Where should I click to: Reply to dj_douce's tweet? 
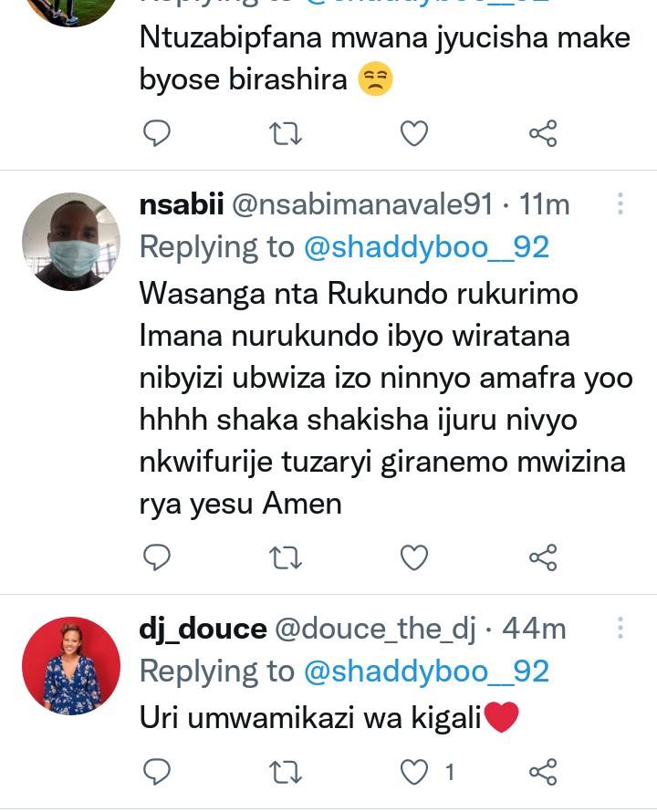[159, 772]
